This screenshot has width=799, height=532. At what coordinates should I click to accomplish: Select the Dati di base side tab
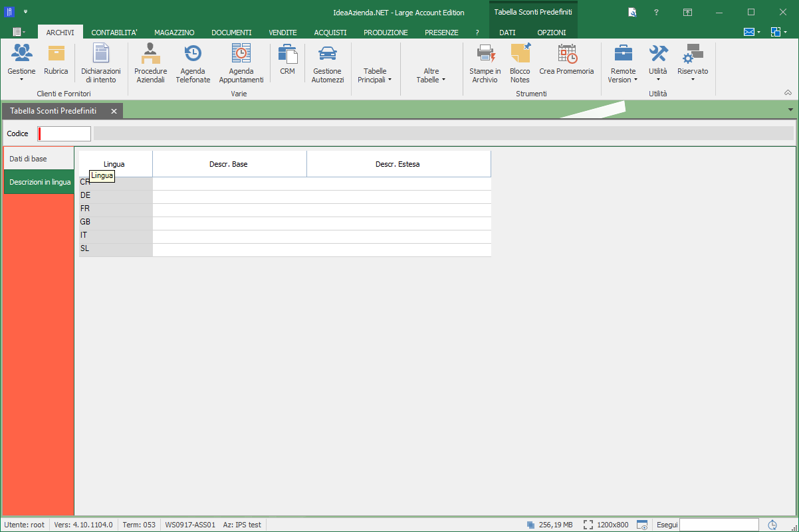39,159
